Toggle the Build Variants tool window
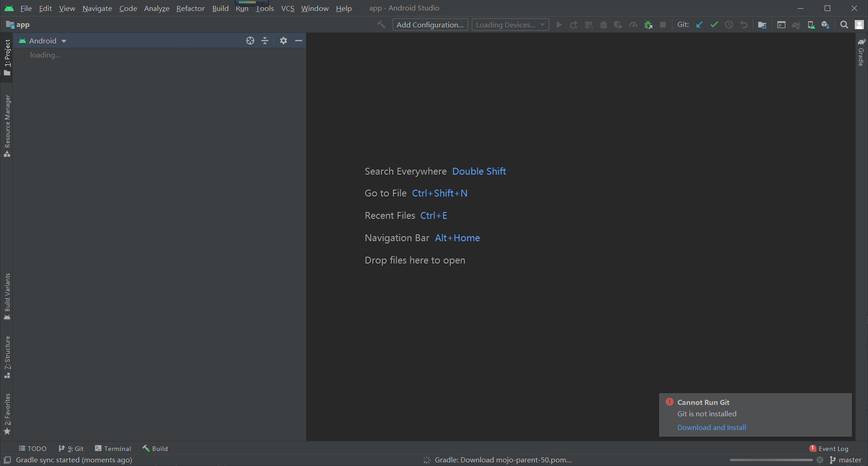This screenshot has width=868, height=466. [x=7, y=296]
